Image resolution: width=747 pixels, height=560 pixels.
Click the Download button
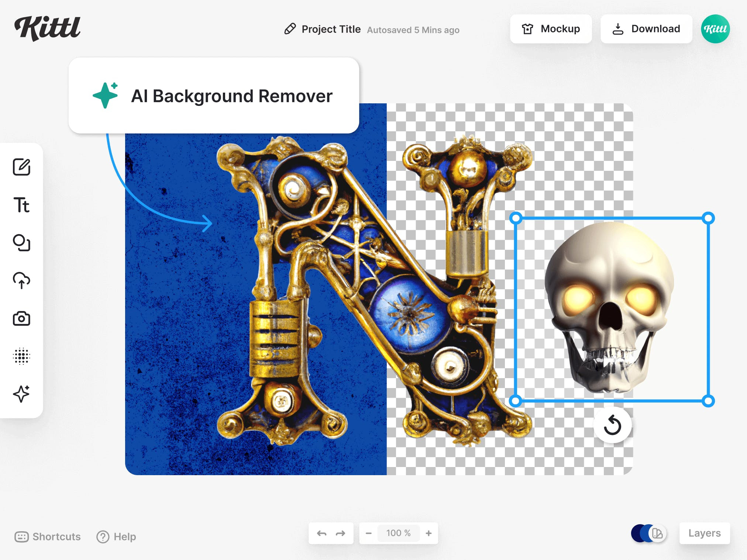(646, 29)
